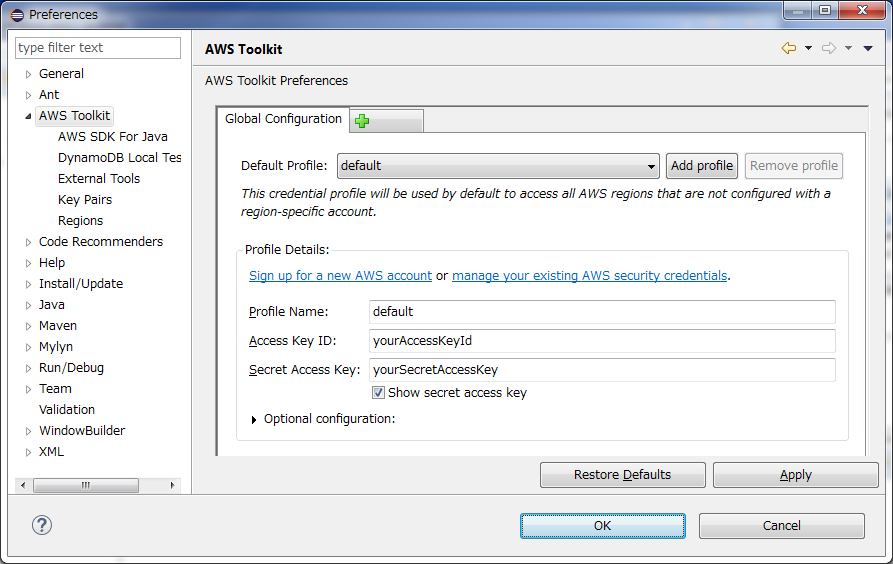Screen dimensions: 893x564
Task: Open manage existing AWS security credentials link
Action: point(589,276)
